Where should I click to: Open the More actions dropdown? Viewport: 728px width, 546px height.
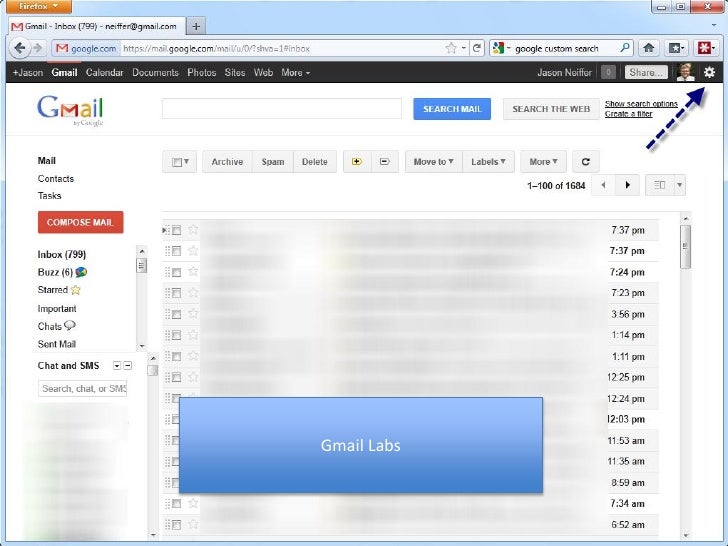tap(543, 162)
